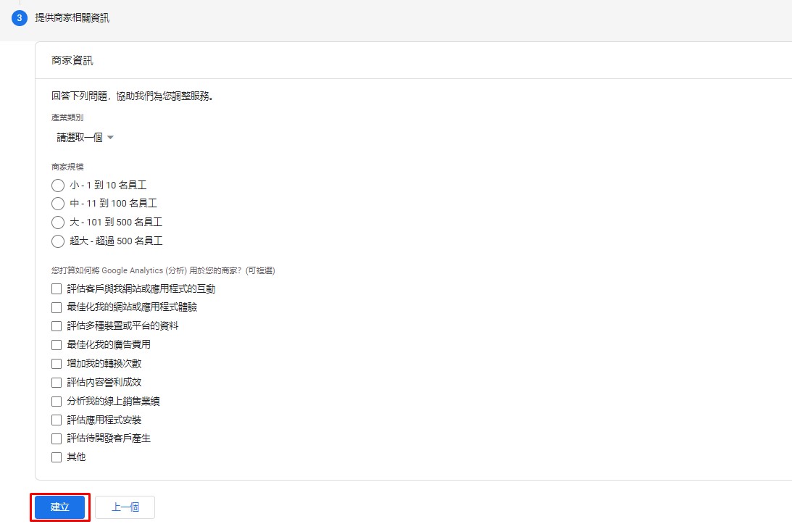Viewport: 792px width, 532px height.
Task: Choose 大 - 101 到 500 名員工 option
Action: [x=58, y=223]
